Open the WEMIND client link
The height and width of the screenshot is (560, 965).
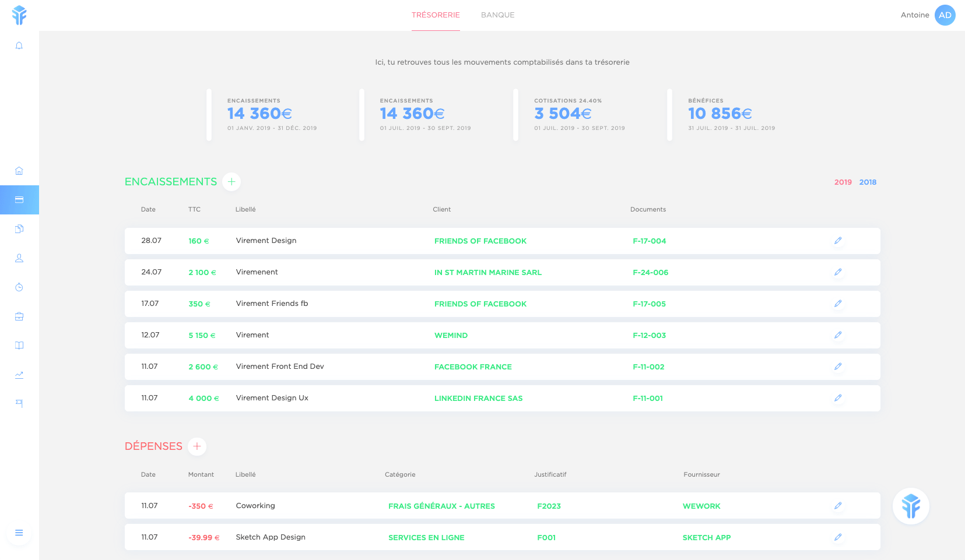(x=451, y=336)
